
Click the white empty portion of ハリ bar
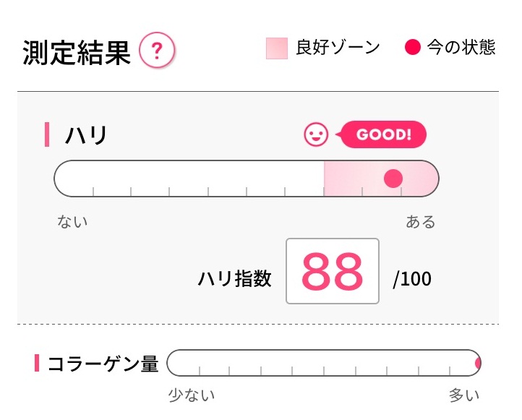(189, 179)
